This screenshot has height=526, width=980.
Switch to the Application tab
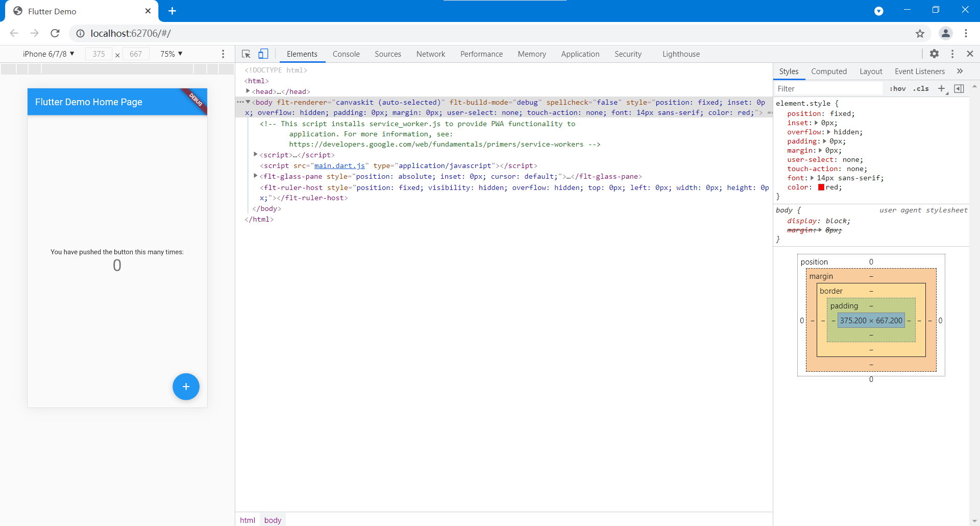[580, 54]
